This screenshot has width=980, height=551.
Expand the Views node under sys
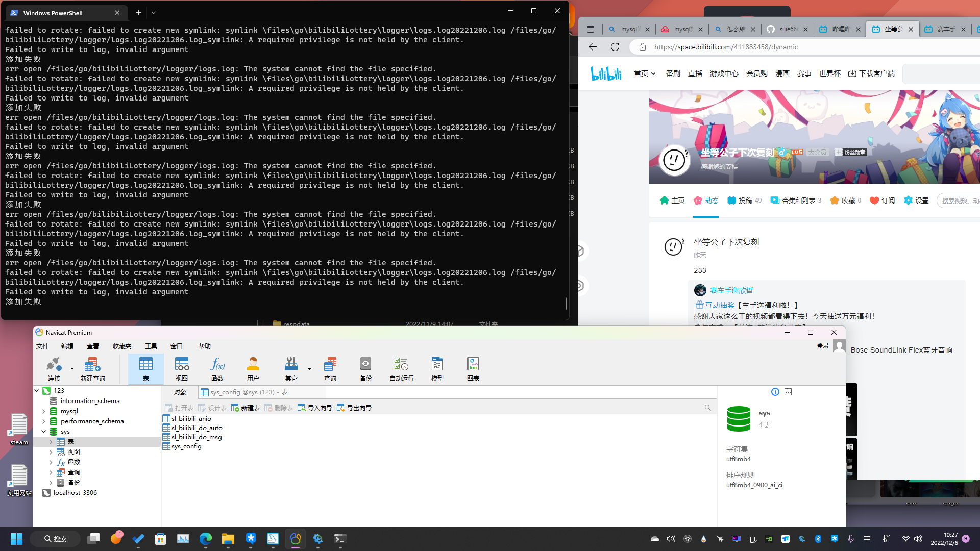pyautogui.click(x=51, y=452)
